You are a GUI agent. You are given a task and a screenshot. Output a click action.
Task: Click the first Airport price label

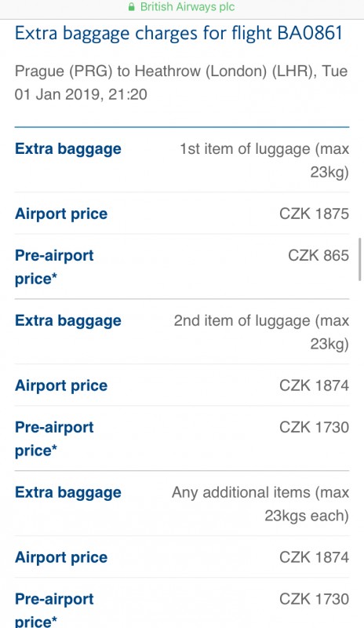click(61, 214)
